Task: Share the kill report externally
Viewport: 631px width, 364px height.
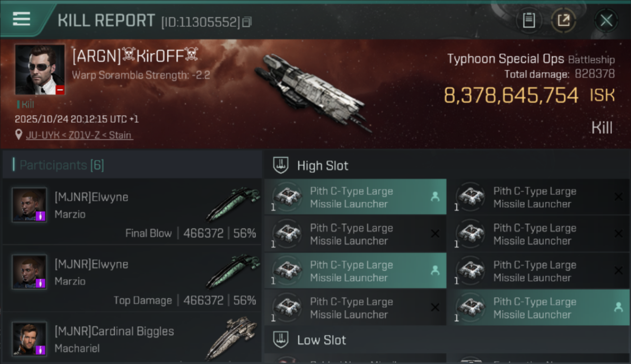Action: pyautogui.click(x=564, y=20)
